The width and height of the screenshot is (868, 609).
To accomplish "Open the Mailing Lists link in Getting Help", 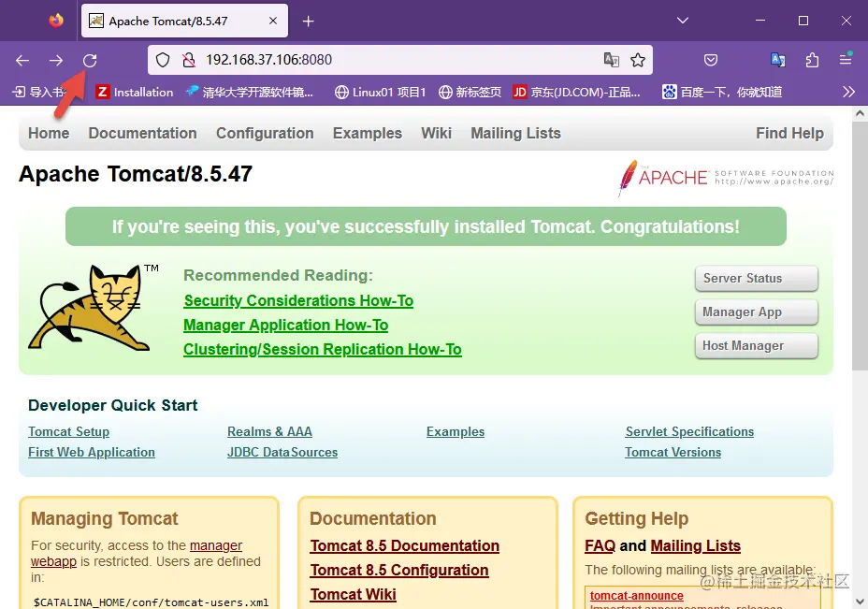I will point(695,546).
